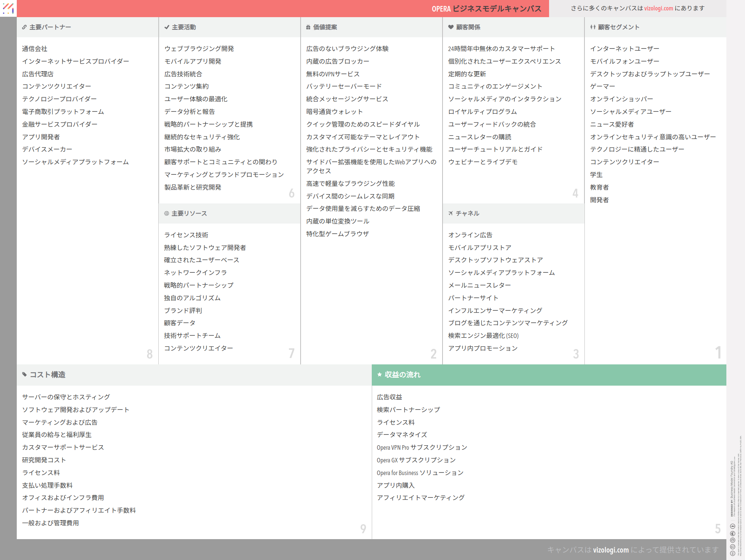This screenshot has width=745, height=560.
Task: Click the people icon beside 顧客セグメント
Action: pyautogui.click(x=593, y=27)
